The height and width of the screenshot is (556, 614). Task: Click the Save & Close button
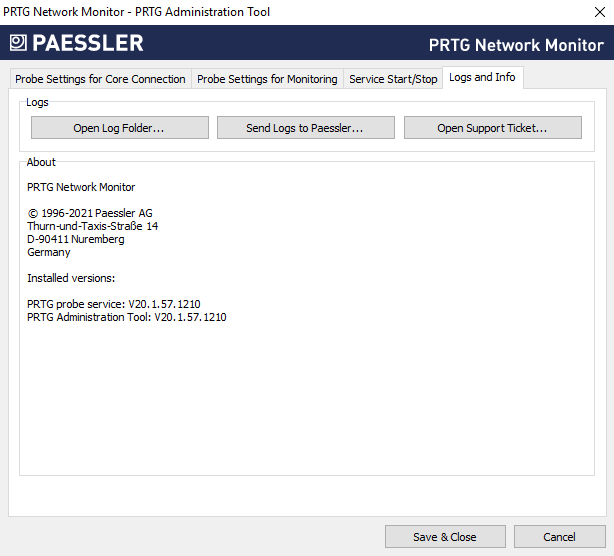pos(444,537)
